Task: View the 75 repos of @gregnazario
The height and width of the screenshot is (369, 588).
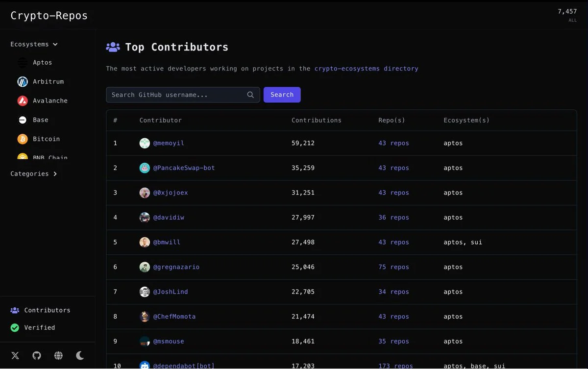Action: [395, 267]
